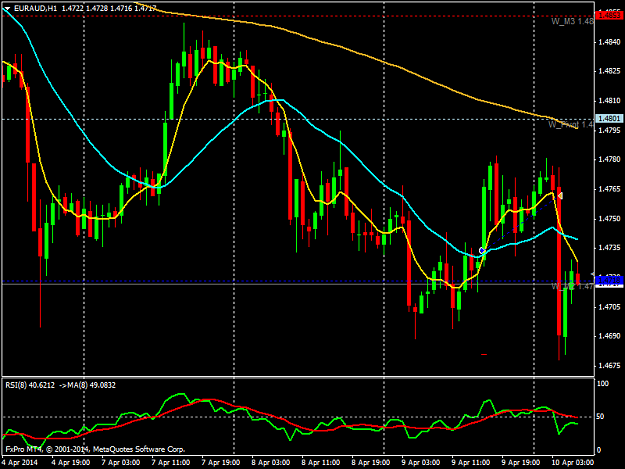Image resolution: width=625 pixels, height=469 pixels.
Task: Select the blue trade entry marker
Action: [x=482, y=251]
